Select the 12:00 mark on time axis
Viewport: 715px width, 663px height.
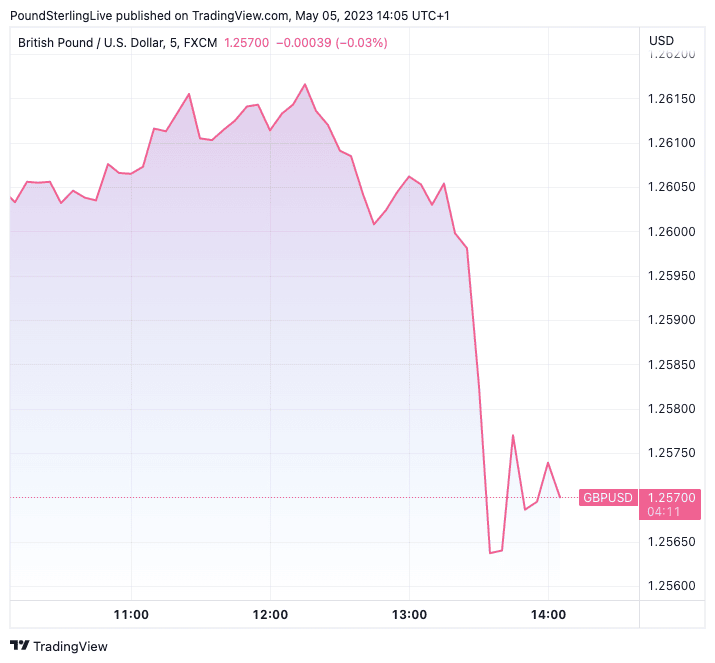coord(270,614)
